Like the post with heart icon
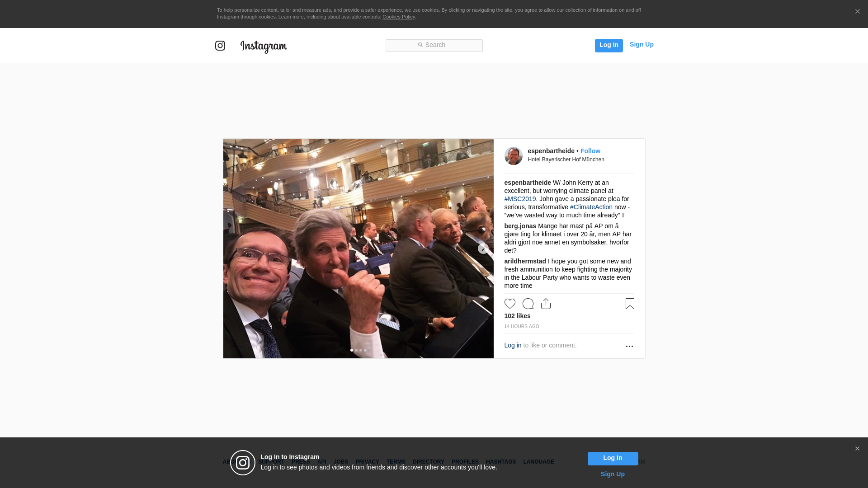 [x=510, y=304]
